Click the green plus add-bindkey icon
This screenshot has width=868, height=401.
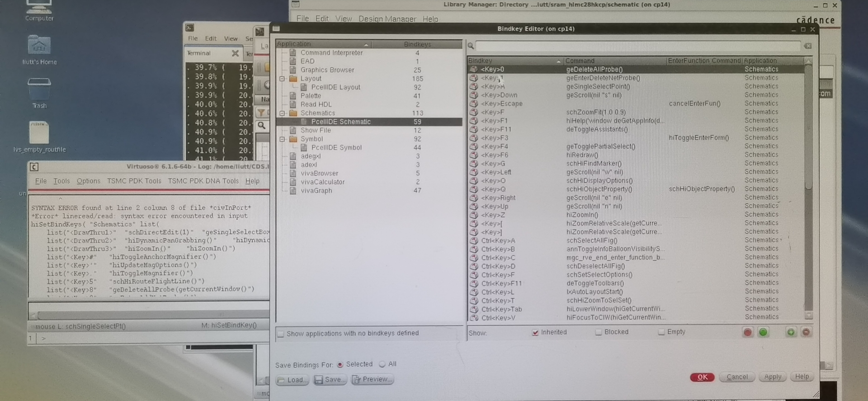(791, 332)
